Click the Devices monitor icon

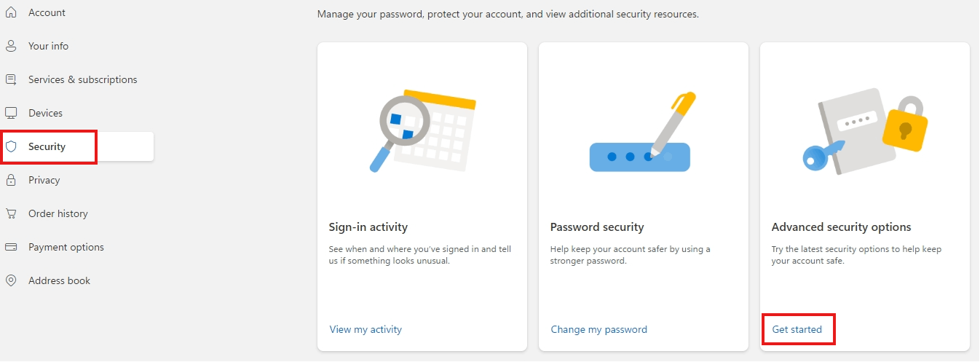coord(11,113)
